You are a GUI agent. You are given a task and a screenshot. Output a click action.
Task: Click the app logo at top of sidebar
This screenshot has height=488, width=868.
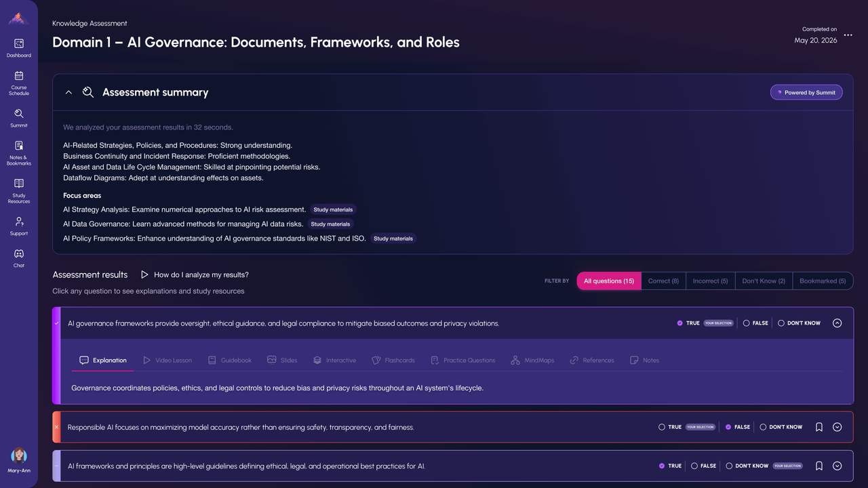19,19
